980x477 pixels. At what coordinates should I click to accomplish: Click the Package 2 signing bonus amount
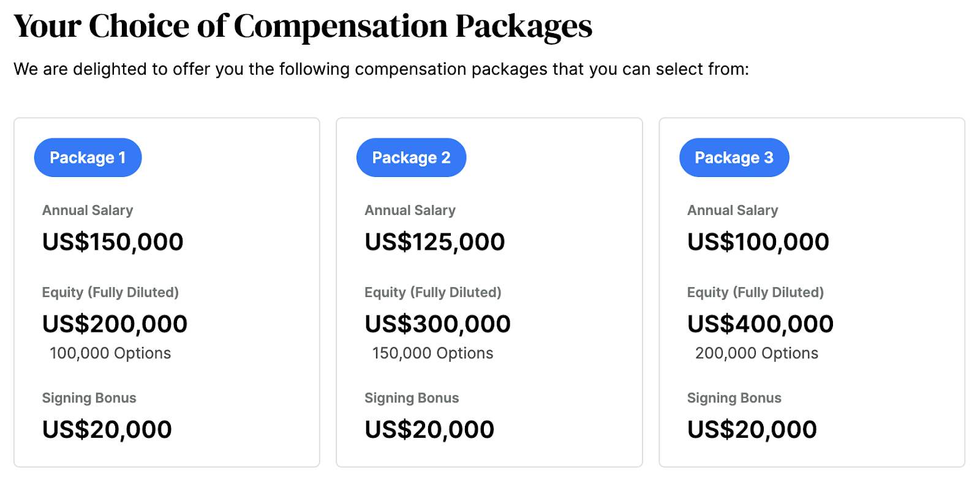[x=429, y=429]
